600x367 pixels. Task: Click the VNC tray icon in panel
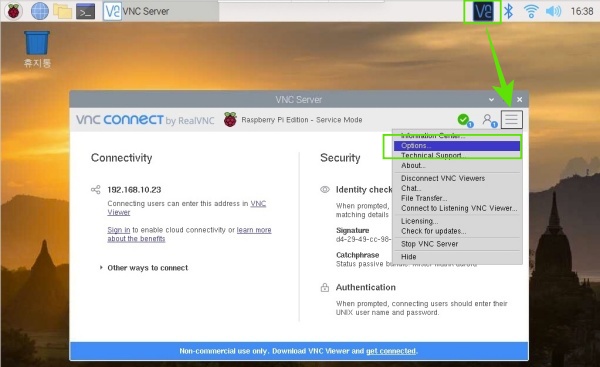point(483,11)
